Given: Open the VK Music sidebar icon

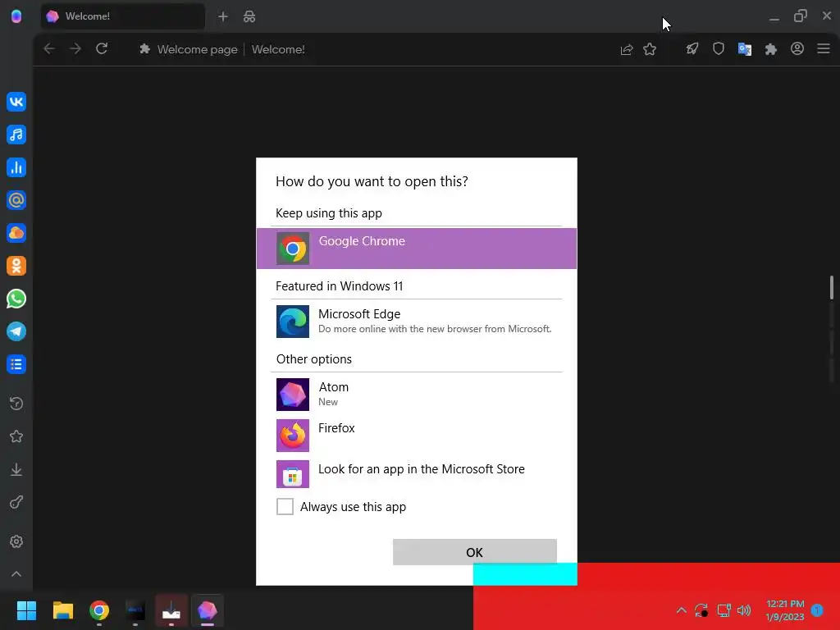Looking at the screenshot, I should [16, 135].
